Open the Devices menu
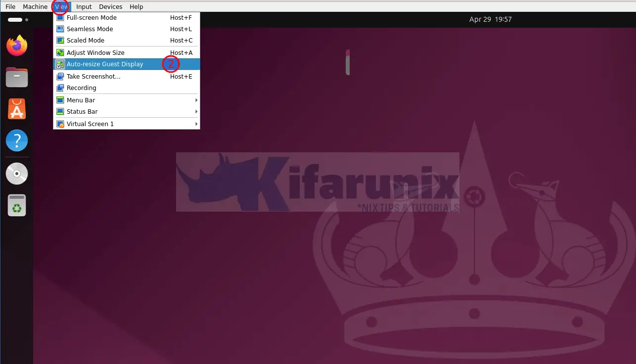Viewport: 636px width, 364px height. click(110, 7)
